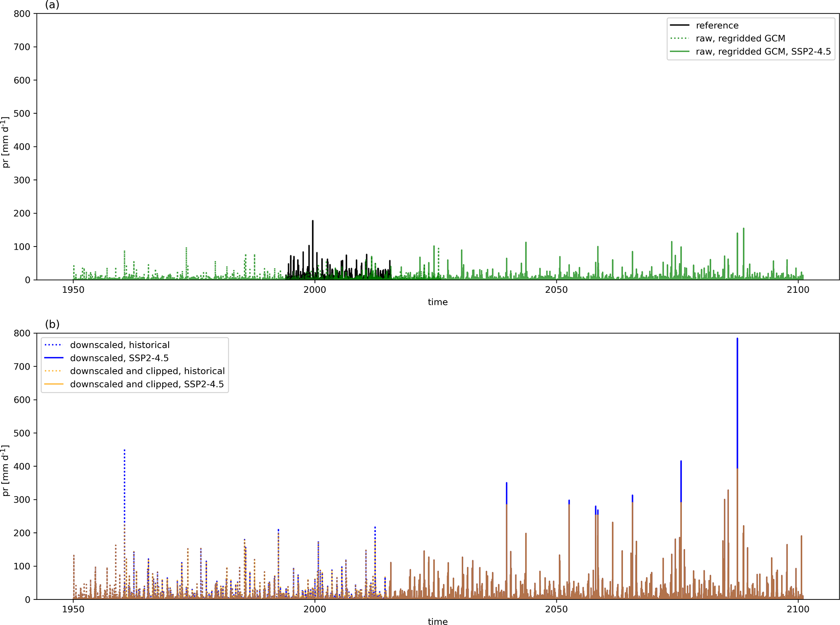Click the solid blue 'downscaled, SSP2-4.5' legend line
The height and width of the screenshot is (625, 840).
[54, 358]
